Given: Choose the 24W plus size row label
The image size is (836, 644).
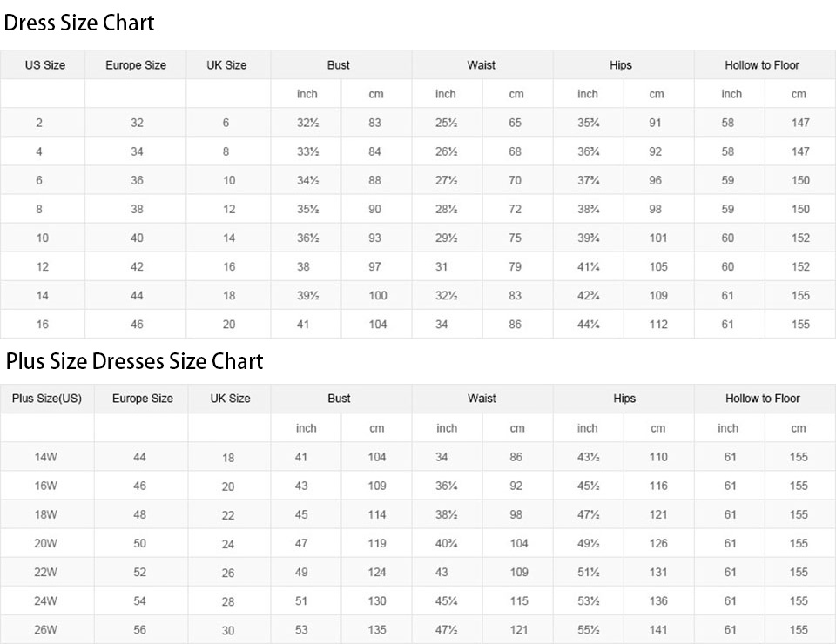Looking at the screenshot, I should pyautogui.click(x=46, y=600).
